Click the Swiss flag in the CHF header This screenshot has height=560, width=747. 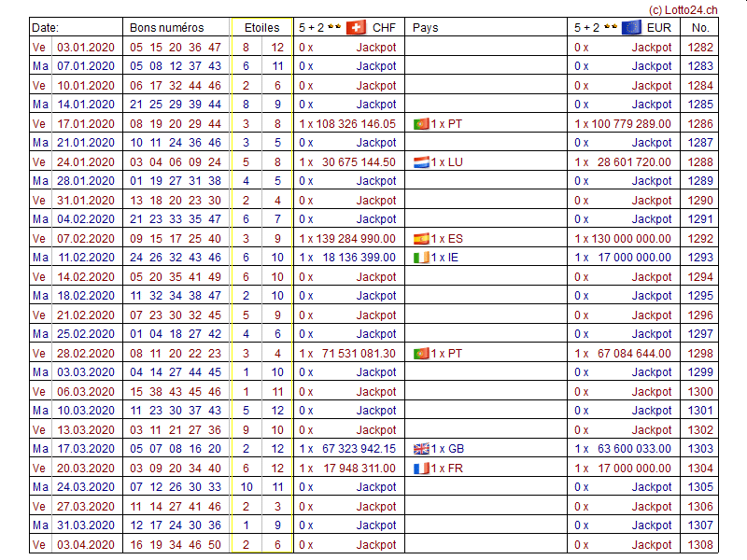tap(356, 27)
